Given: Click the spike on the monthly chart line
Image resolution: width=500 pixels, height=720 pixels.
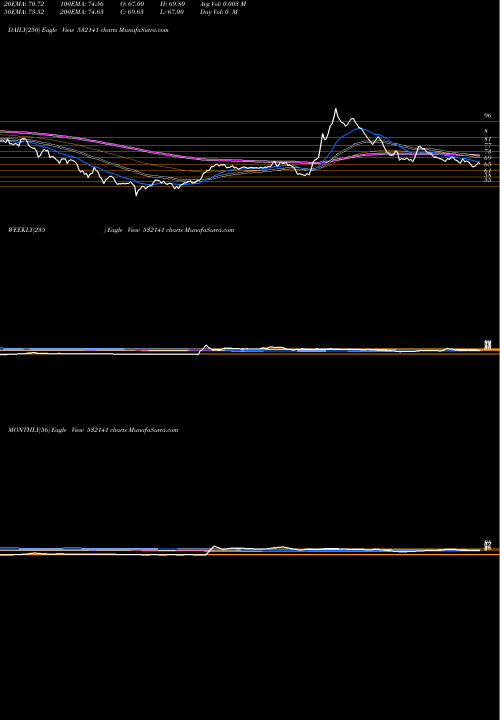Looking at the screenshot, I should [x=214, y=547].
